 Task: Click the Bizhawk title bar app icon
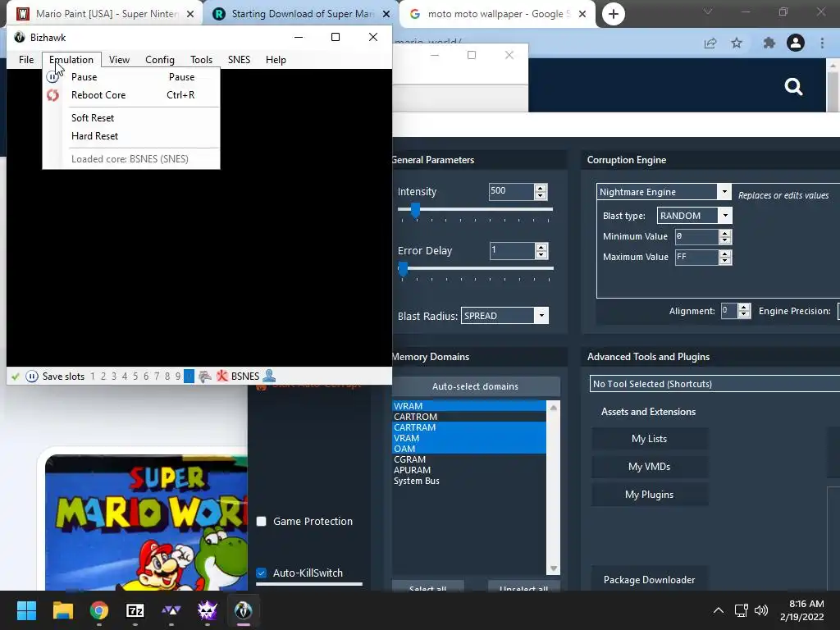[x=20, y=37]
